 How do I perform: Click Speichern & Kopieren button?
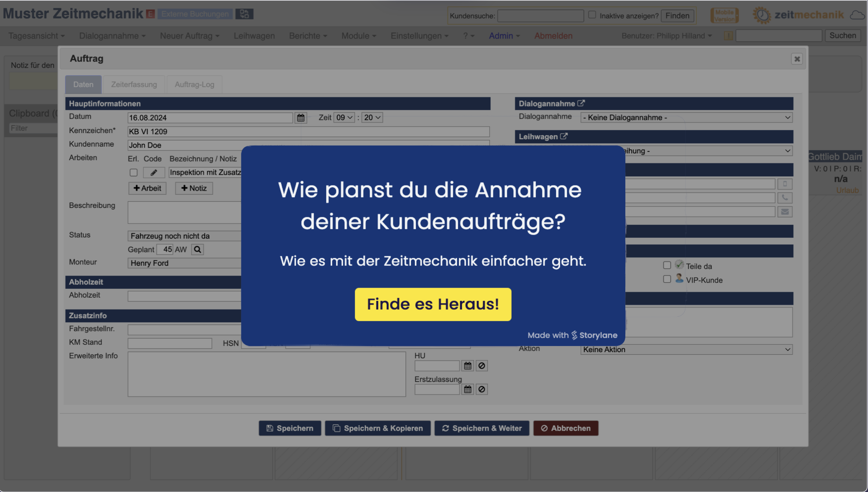[x=377, y=428]
